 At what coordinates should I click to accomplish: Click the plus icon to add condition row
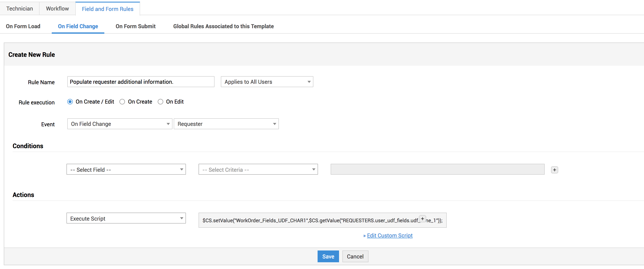pyautogui.click(x=554, y=170)
